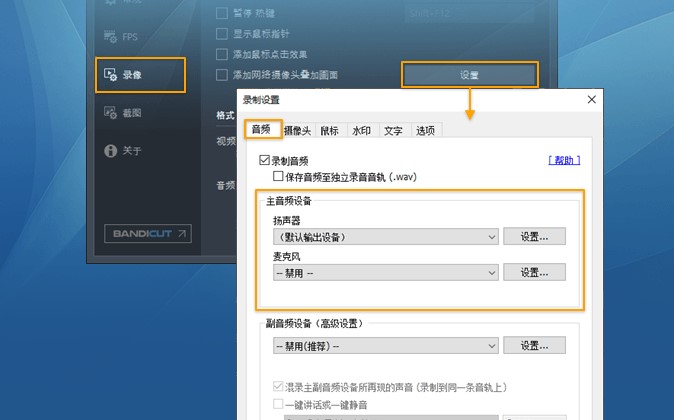
Task: Open 设置... for the 麦克风 device
Action: (x=535, y=272)
